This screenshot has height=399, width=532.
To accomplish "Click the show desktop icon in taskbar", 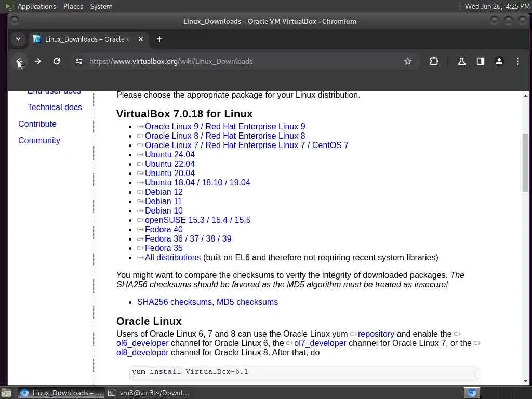I will click(x=6, y=393).
